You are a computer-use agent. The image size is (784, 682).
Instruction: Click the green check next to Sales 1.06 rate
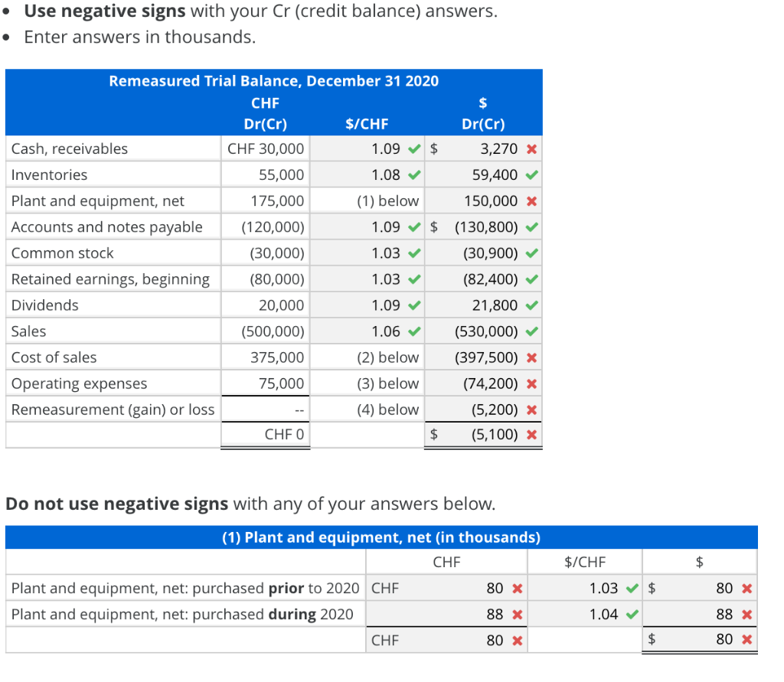click(413, 331)
